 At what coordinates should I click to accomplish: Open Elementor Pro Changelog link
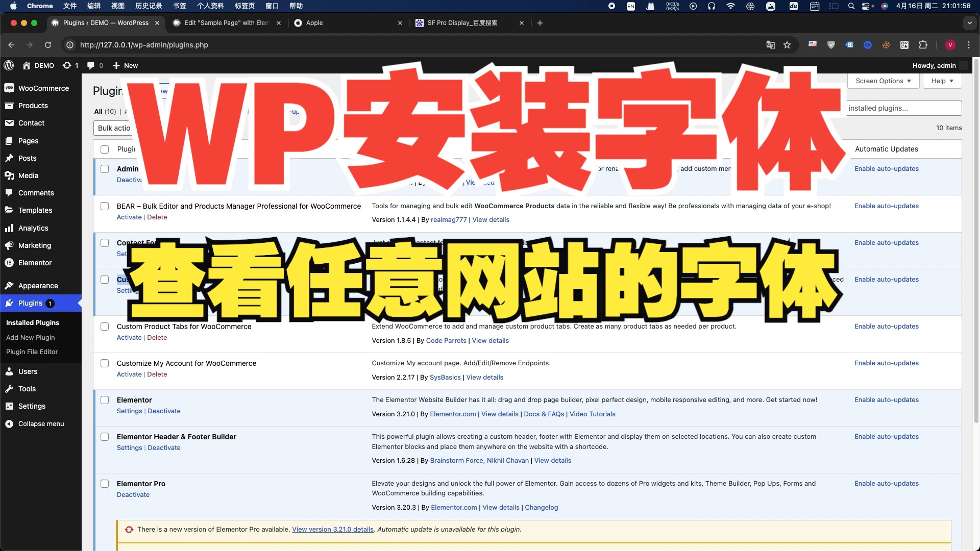(541, 508)
